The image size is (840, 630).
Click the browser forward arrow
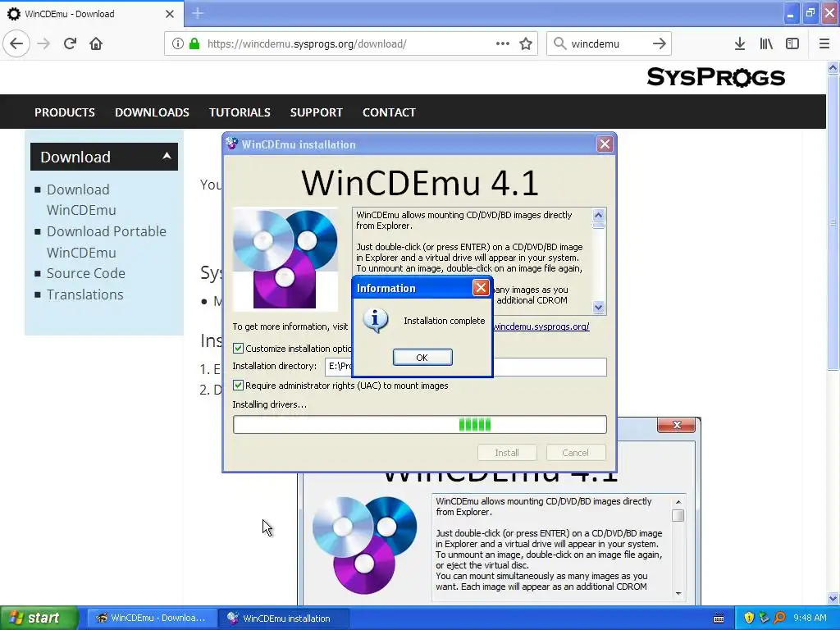click(43, 43)
